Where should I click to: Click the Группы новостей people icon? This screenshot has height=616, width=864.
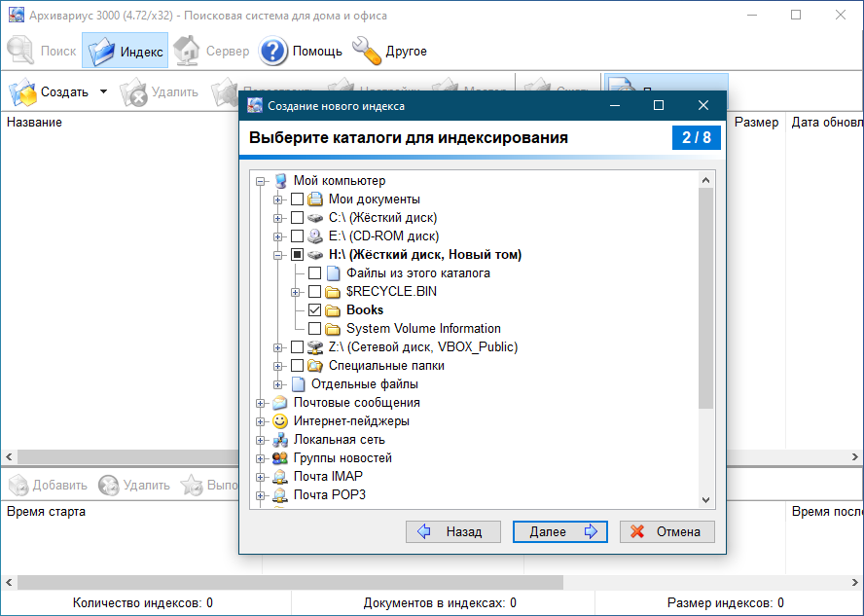(280, 458)
